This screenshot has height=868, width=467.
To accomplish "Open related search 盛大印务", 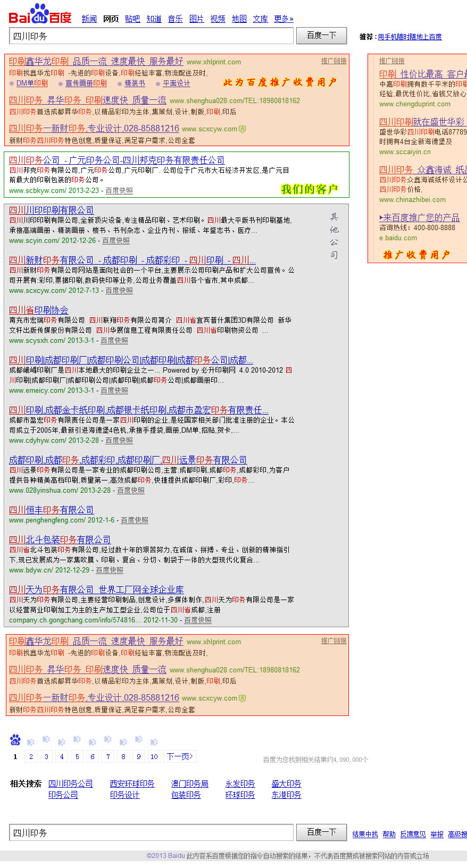I will [287, 783].
